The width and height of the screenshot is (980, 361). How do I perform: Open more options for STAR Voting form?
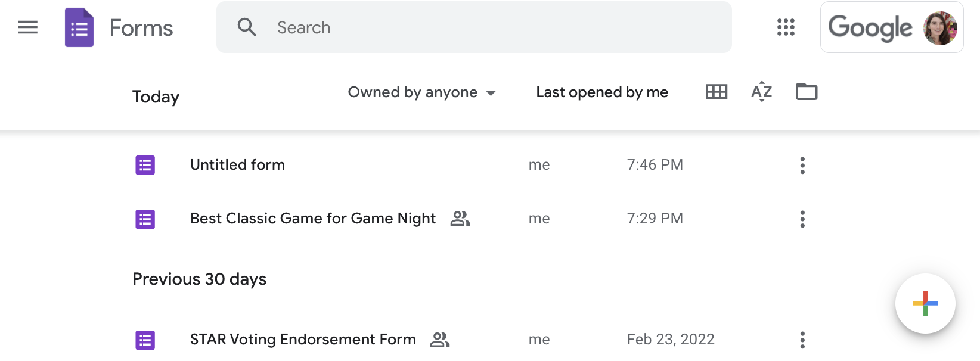[802, 340]
